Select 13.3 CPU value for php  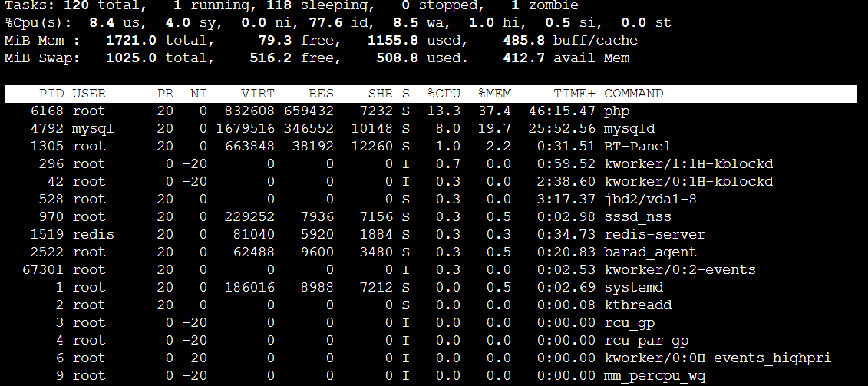click(x=444, y=111)
